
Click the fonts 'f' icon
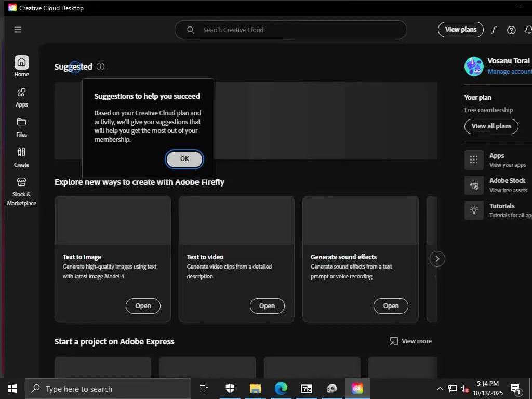[x=494, y=30]
